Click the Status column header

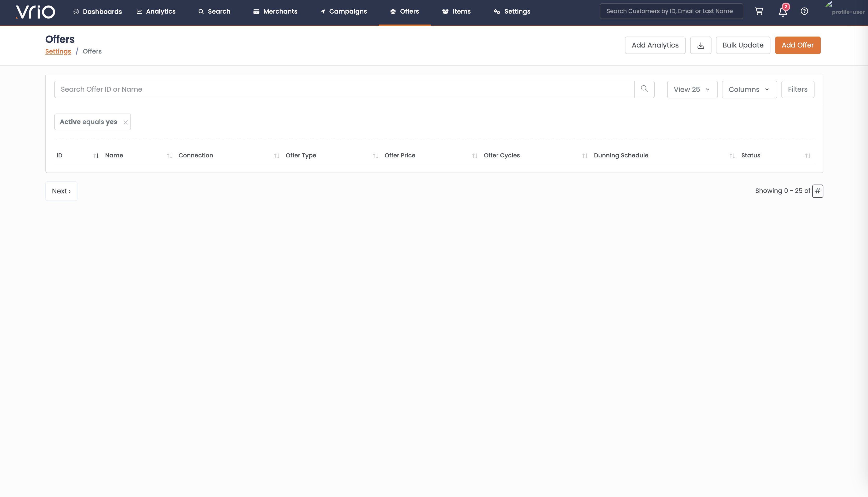[x=751, y=156]
